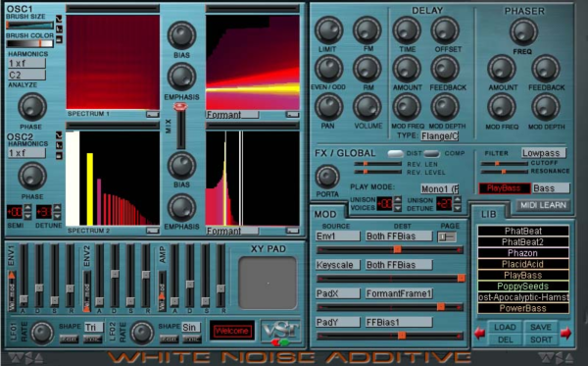Viewport: 588px width, 366px height.
Task: Toggle the COMP switch
Action: [431, 153]
